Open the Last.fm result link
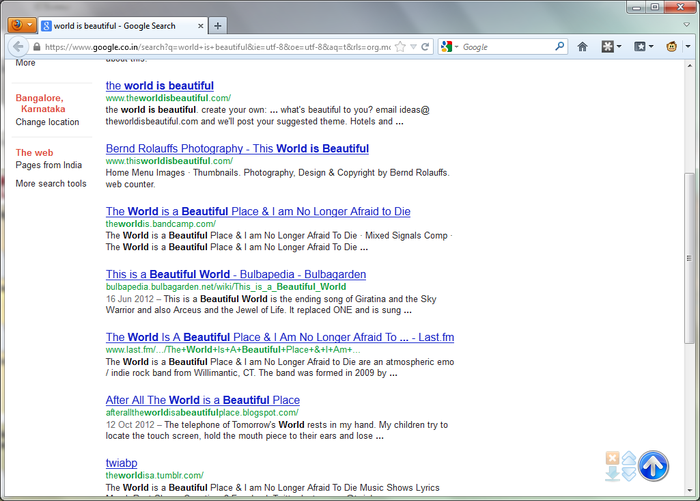The image size is (700, 501). coord(280,337)
